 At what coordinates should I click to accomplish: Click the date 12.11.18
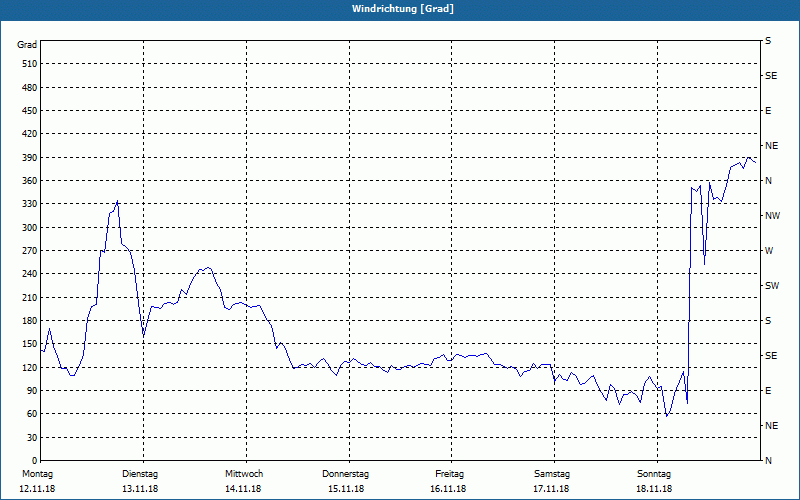(x=37, y=489)
